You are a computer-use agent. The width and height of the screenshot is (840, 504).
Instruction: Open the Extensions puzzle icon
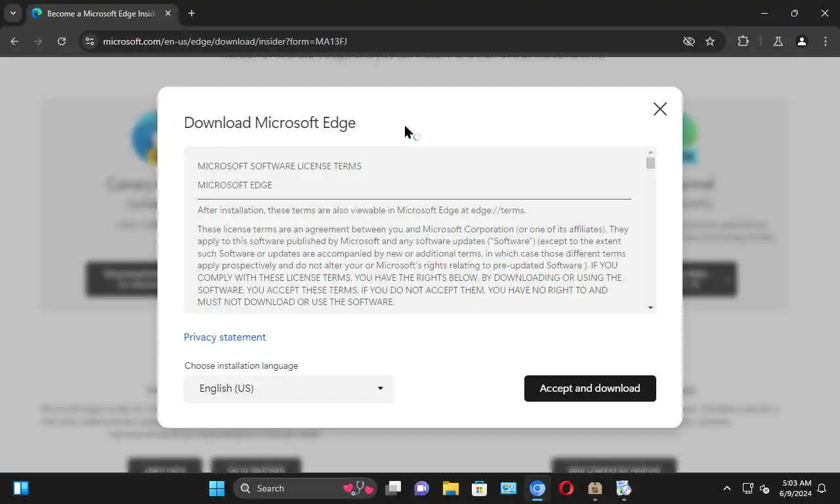(x=743, y=41)
